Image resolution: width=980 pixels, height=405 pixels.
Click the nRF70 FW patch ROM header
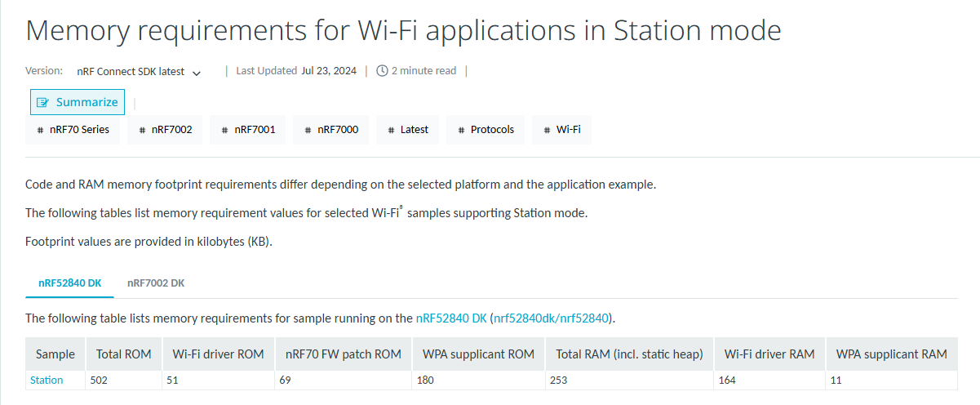(344, 354)
